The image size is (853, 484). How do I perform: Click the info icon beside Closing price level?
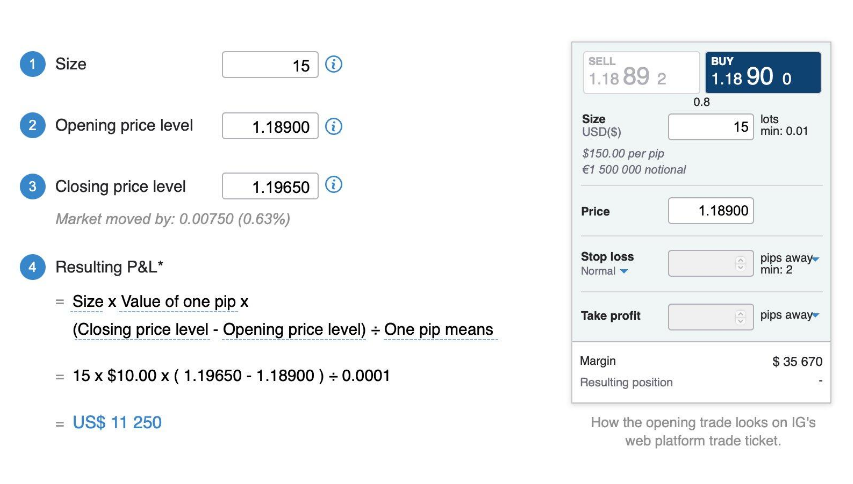coord(334,185)
